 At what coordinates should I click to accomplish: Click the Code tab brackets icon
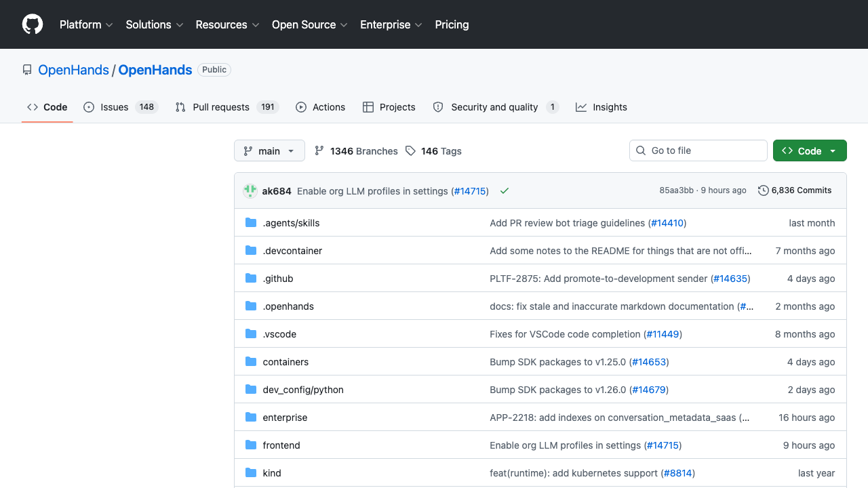(x=33, y=107)
